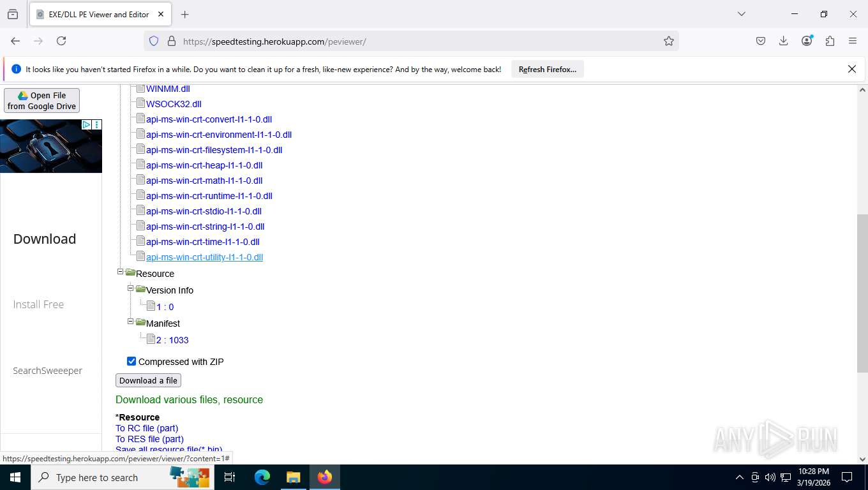Open the Firefox account menu

pyautogui.click(x=807, y=41)
